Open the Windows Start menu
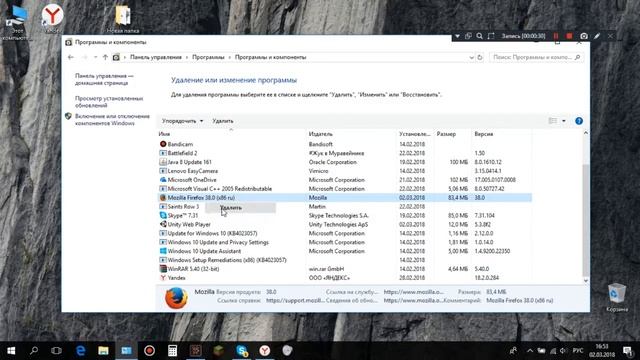640x360 pixels. point(11,351)
